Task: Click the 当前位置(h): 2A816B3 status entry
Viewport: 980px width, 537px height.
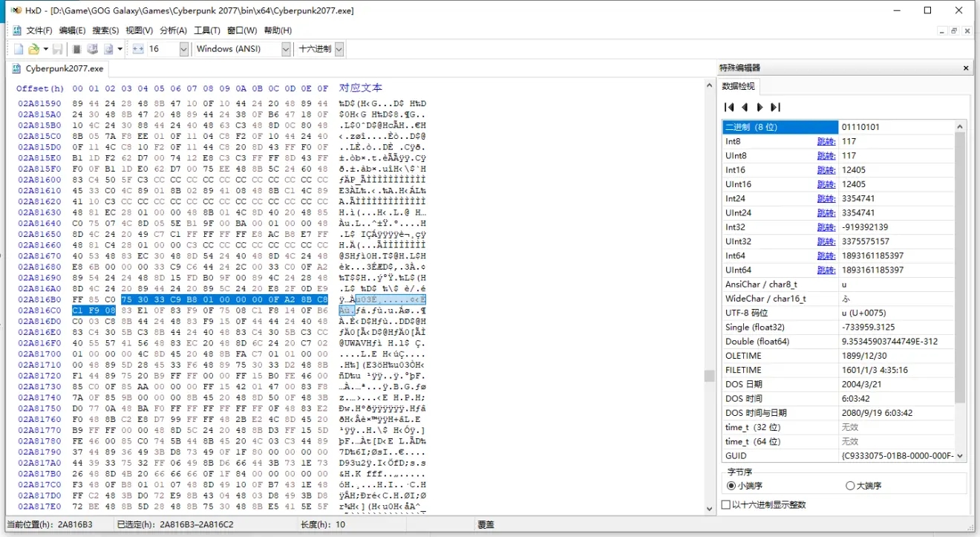Action: click(x=50, y=524)
